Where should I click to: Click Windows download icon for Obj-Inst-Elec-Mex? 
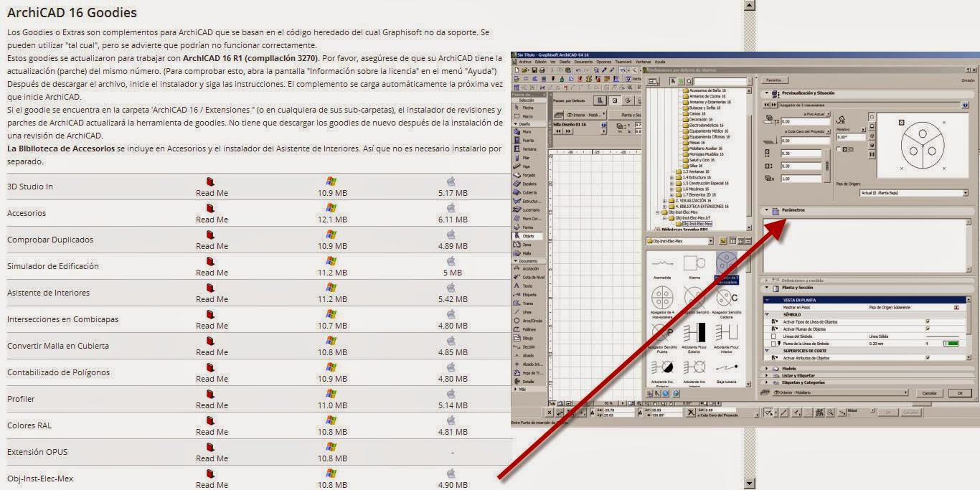(331, 474)
